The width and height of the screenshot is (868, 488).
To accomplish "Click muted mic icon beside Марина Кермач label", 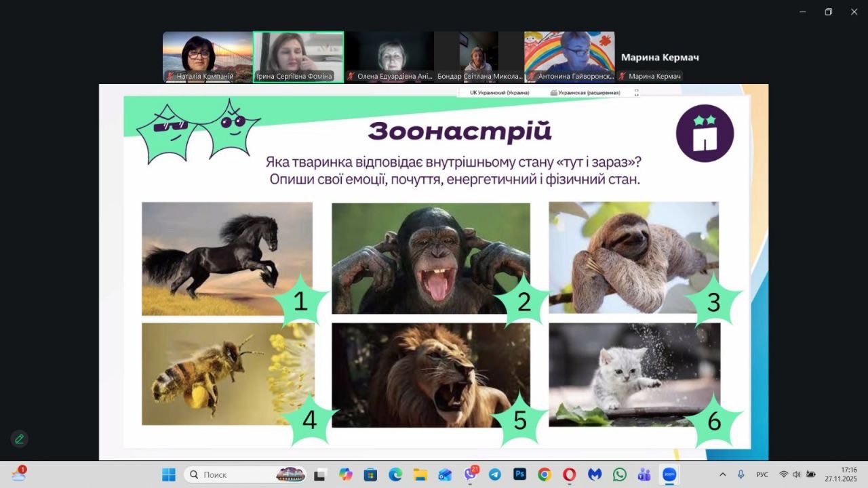I will tap(623, 77).
